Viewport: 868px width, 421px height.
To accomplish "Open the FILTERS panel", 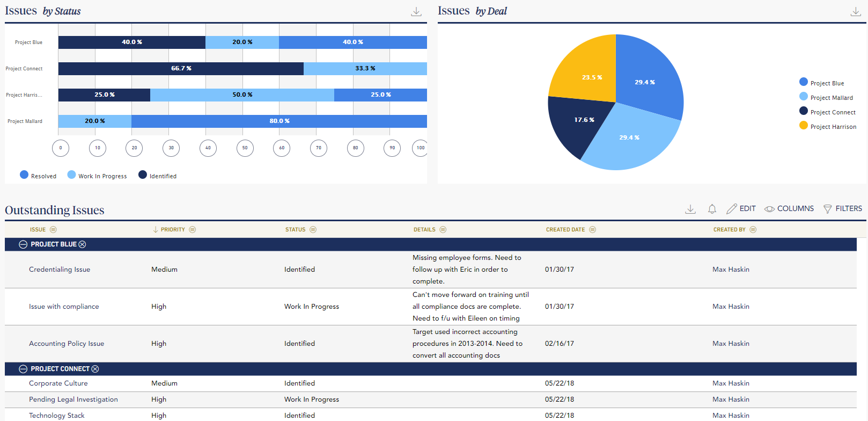I will coord(842,209).
